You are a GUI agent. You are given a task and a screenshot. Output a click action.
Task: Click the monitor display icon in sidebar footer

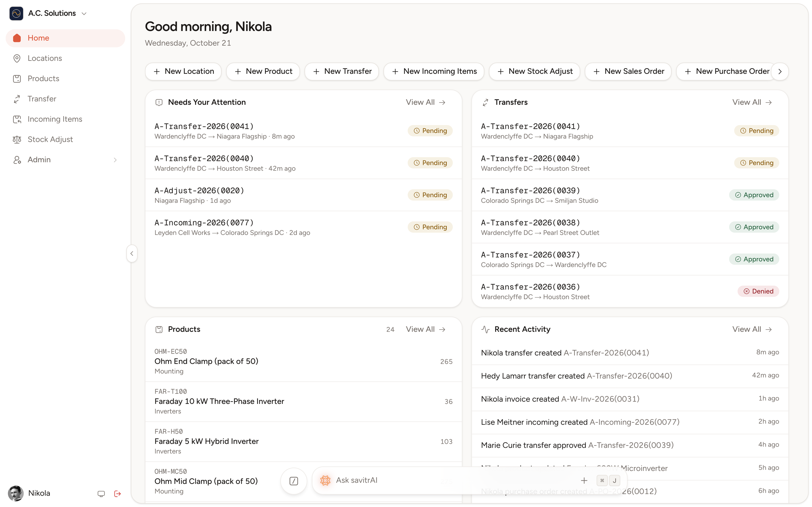[101, 493]
